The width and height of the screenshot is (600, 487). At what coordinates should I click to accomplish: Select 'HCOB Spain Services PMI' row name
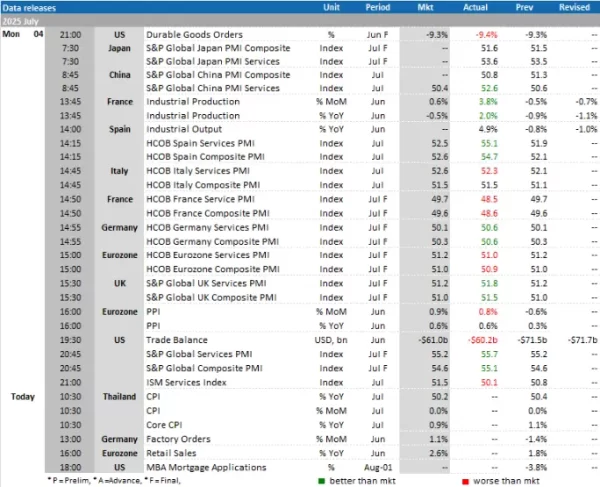point(200,143)
